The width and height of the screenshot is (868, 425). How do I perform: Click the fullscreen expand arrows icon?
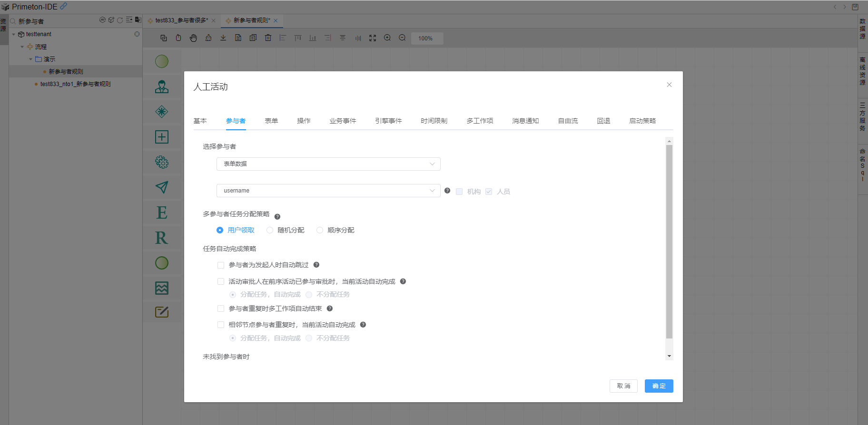[x=373, y=38]
